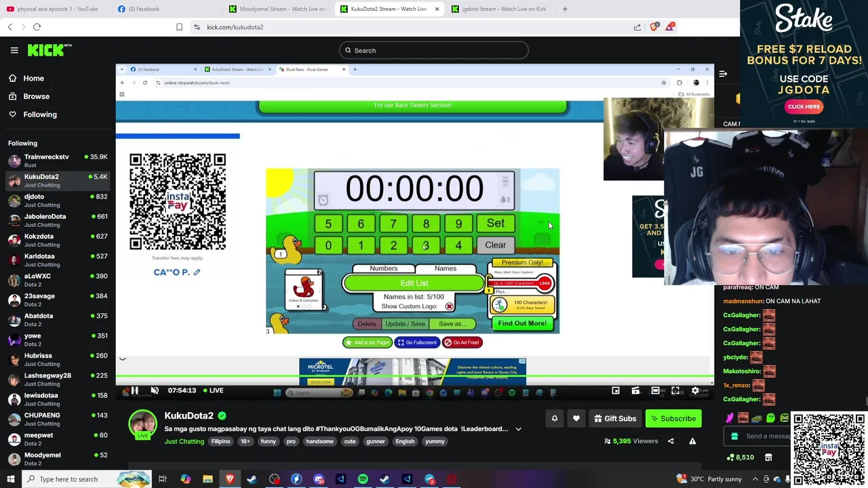This screenshot has width=868, height=488.
Task: Unmute the stream volume icon
Action: [x=155, y=390]
